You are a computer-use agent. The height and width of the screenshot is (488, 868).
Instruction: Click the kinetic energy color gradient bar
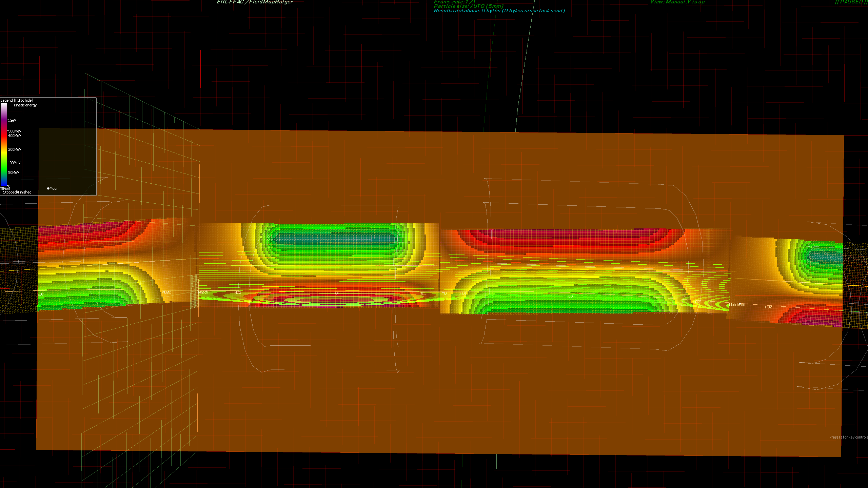tap(4, 144)
